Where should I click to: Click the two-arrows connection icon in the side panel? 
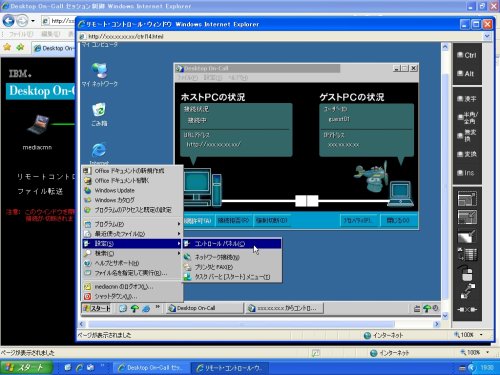click(468, 291)
